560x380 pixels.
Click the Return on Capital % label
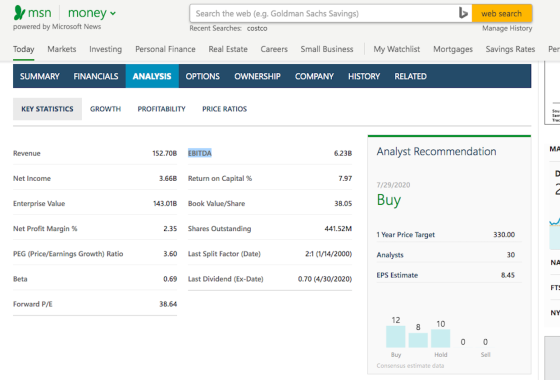coord(220,178)
